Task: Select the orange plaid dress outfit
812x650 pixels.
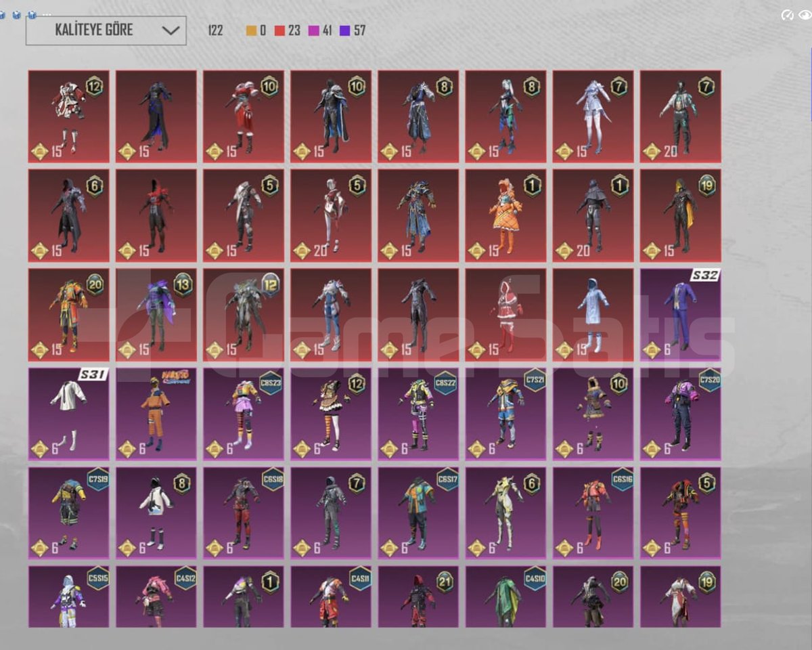Action: [x=505, y=215]
